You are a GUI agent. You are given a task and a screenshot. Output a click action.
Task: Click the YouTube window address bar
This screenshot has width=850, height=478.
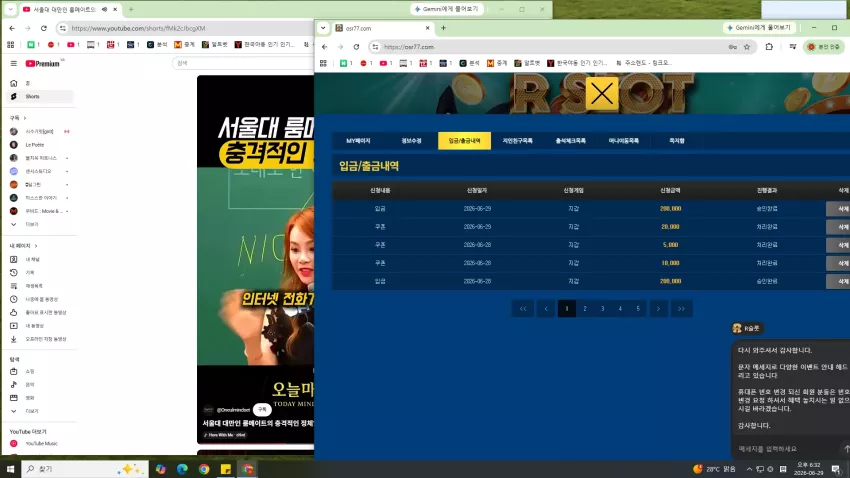pos(184,28)
